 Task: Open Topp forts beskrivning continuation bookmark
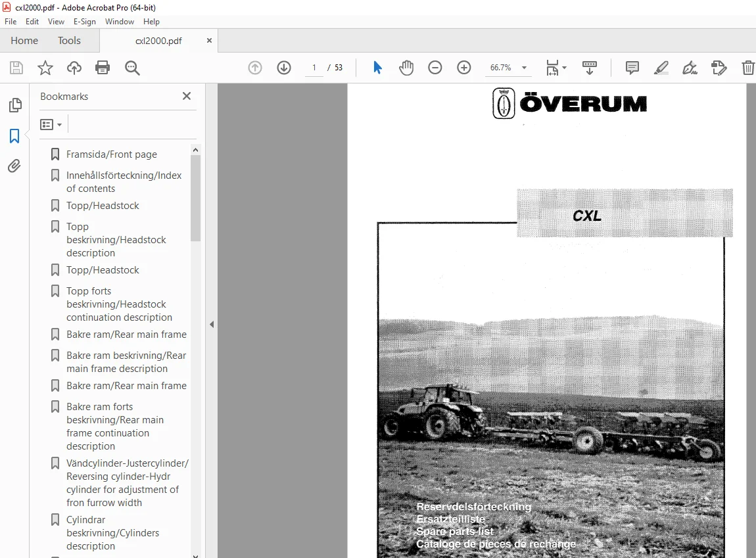(119, 304)
